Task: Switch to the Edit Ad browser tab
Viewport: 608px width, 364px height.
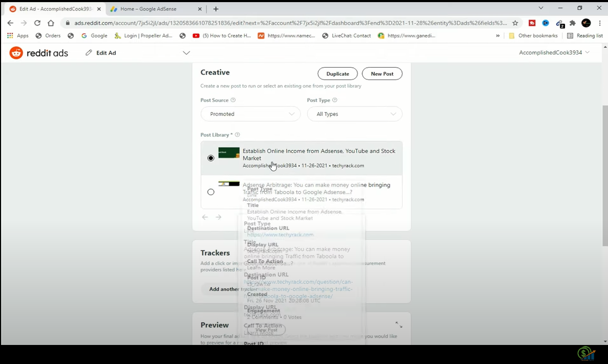Action: pyautogui.click(x=55, y=9)
